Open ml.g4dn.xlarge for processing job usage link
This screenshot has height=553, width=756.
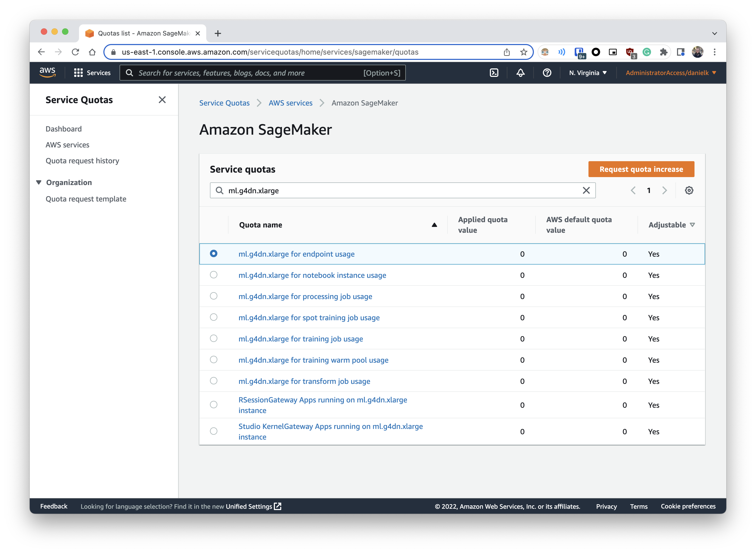tap(305, 296)
